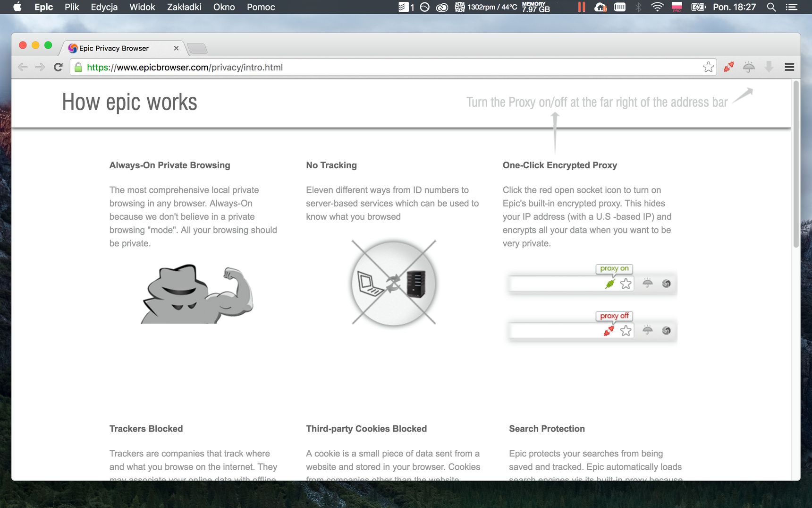This screenshot has height=508, width=812.
Task: Click the Turn the Proxy on/off hint text
Action: [x=597, y=102]
